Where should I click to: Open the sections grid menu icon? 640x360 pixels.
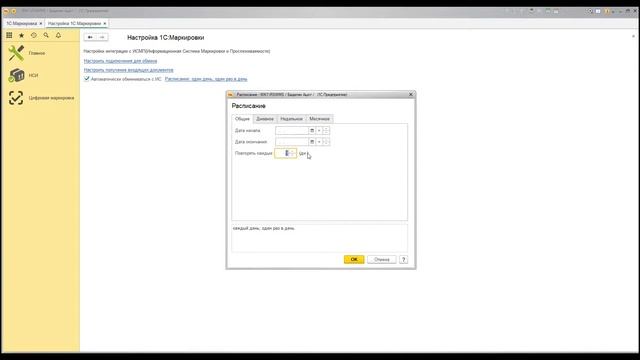tap(9, 36)
